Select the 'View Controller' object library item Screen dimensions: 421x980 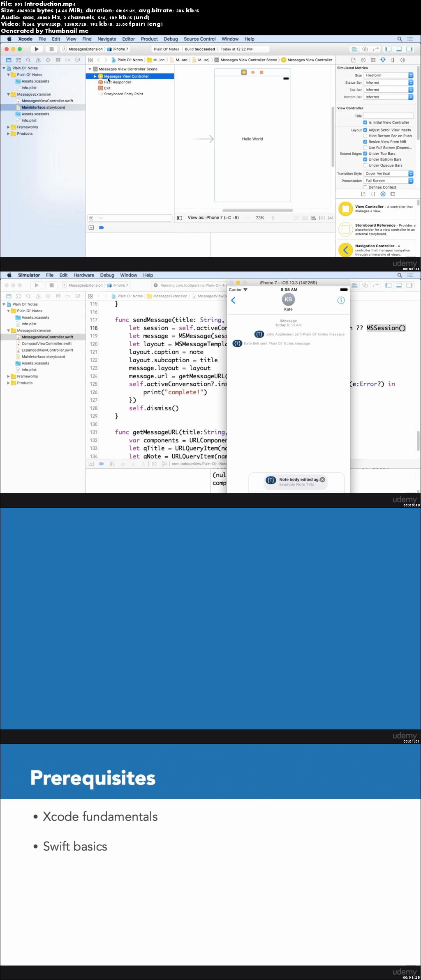pos(377,209)
